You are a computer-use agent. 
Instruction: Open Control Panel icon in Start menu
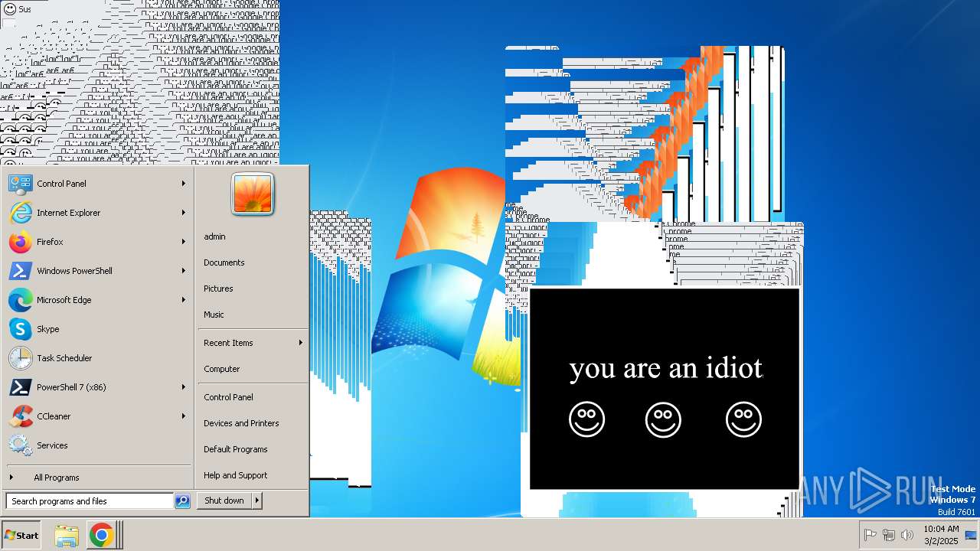click(21, 184)
